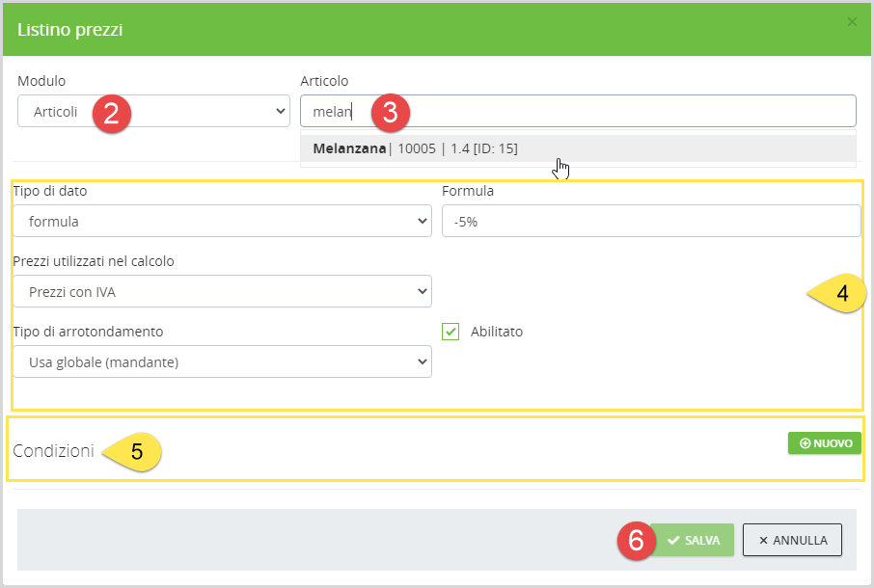Click into the Formula field containing -5%
This screenshot has width=874, height=588.
coord(650,221)
